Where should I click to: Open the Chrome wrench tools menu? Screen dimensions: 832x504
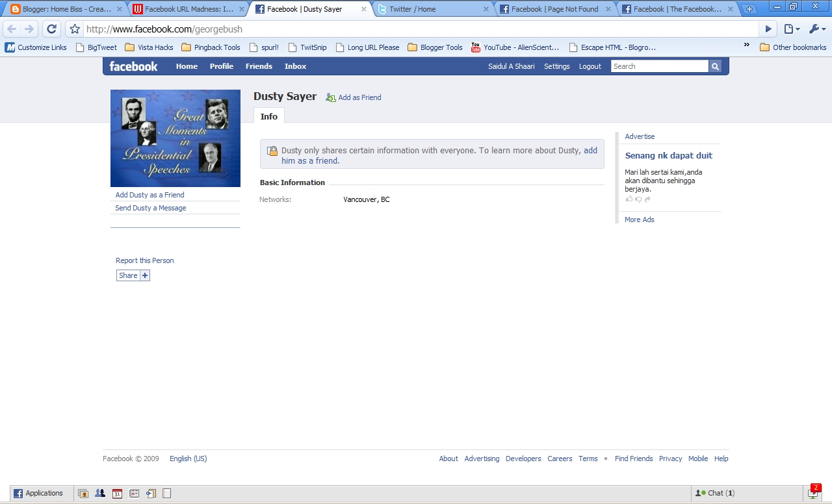[x=817, y=29]
